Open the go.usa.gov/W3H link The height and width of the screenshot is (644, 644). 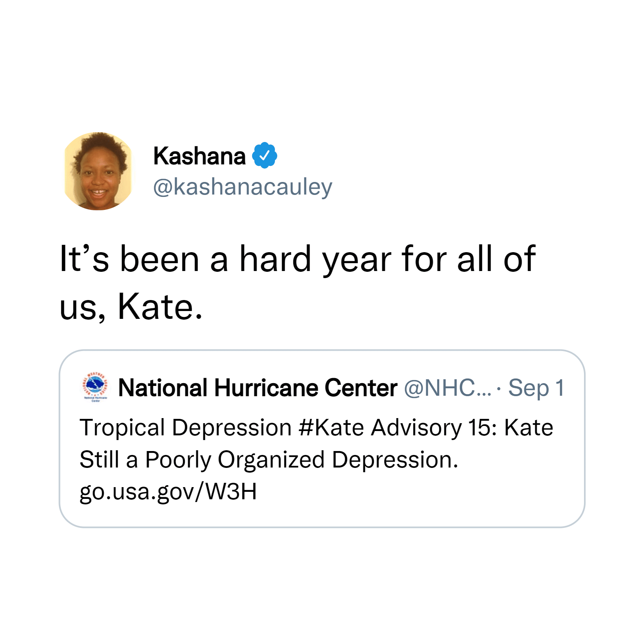[168, 491]
